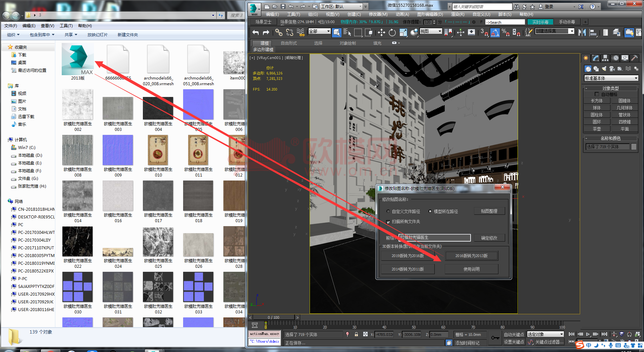Click the Cameras category icon
This screenshot has height=352, width=644.
612,69
